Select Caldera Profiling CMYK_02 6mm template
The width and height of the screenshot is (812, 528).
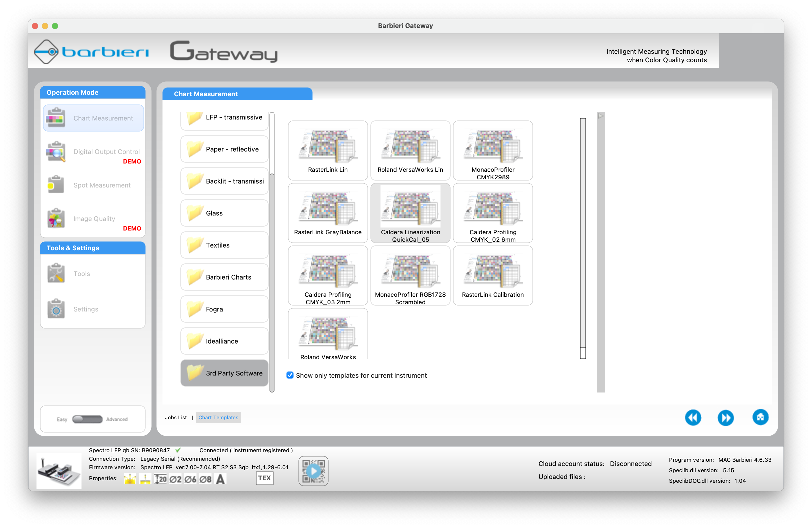coord(493,213)
